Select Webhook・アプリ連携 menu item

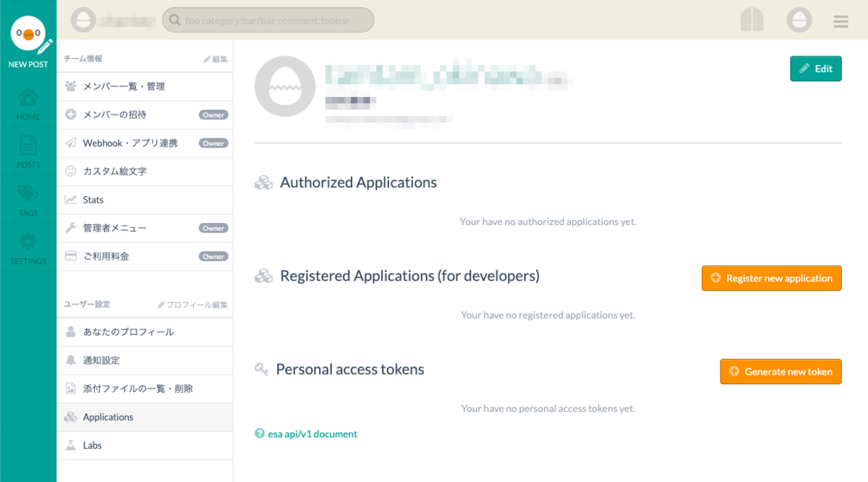pos(145,143)
